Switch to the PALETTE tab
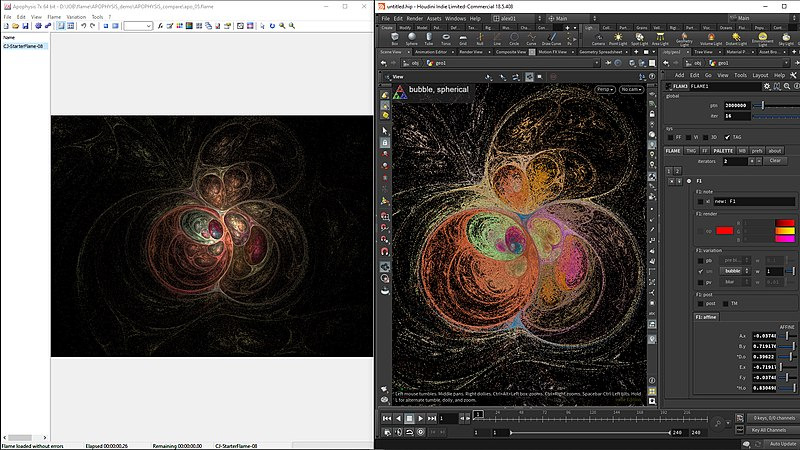This screenshot has width=800, height=450. [x=723, y=150]
